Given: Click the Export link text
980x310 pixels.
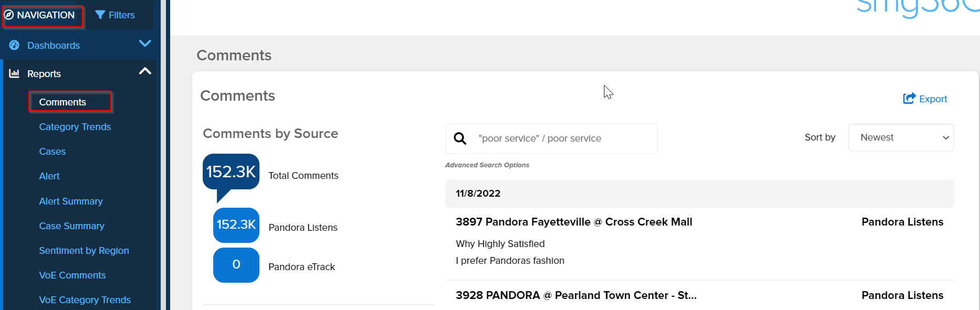Looking at the screenshot, I should click(x=933, y=99).
